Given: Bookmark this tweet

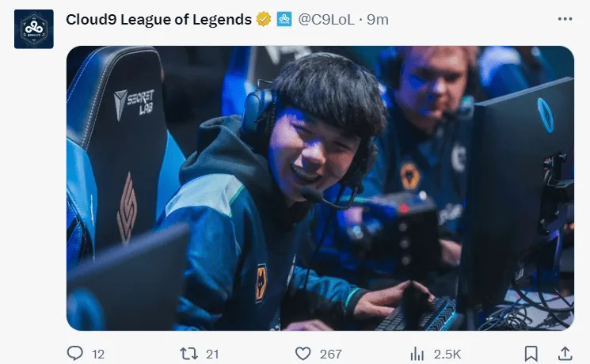Looking at the screenshot, I should [531, 354].
